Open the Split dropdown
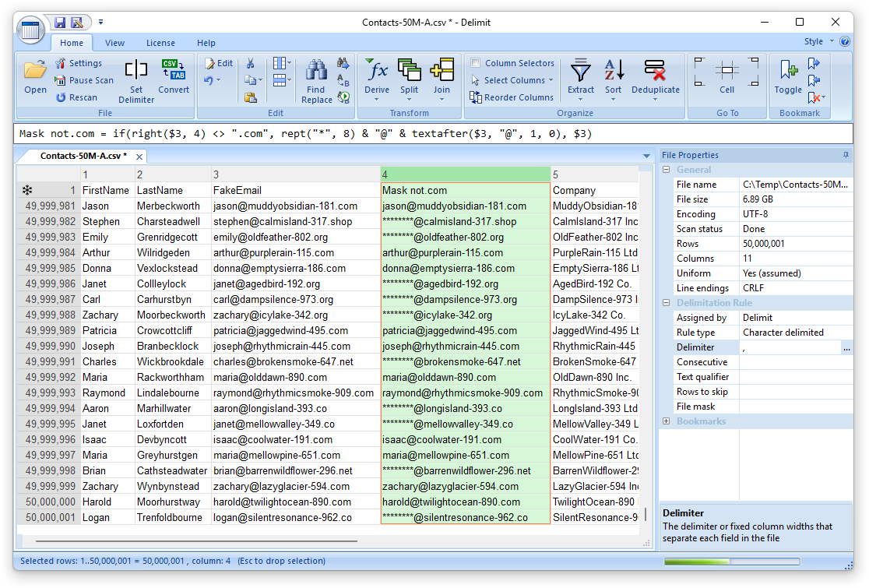Viewport: 869px width, 588px height. pos(409,100)
